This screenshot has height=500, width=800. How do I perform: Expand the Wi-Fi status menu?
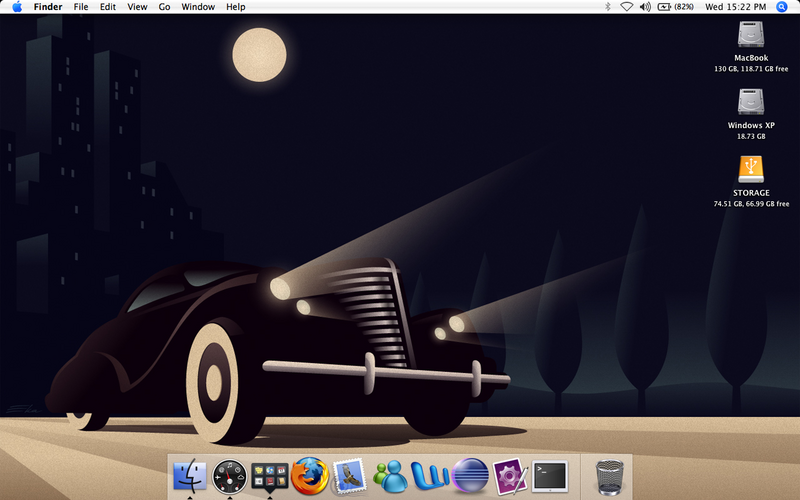[x=626, y=7]
